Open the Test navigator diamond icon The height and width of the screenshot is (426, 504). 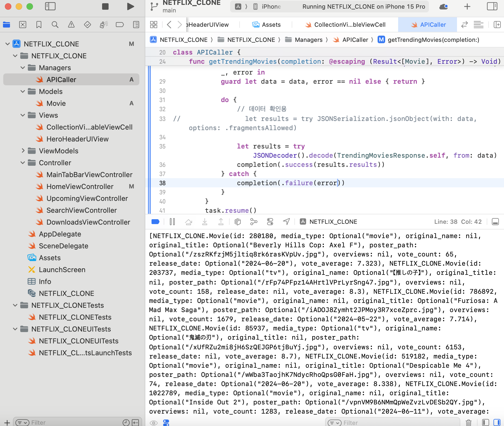click(x=88, y=25)
